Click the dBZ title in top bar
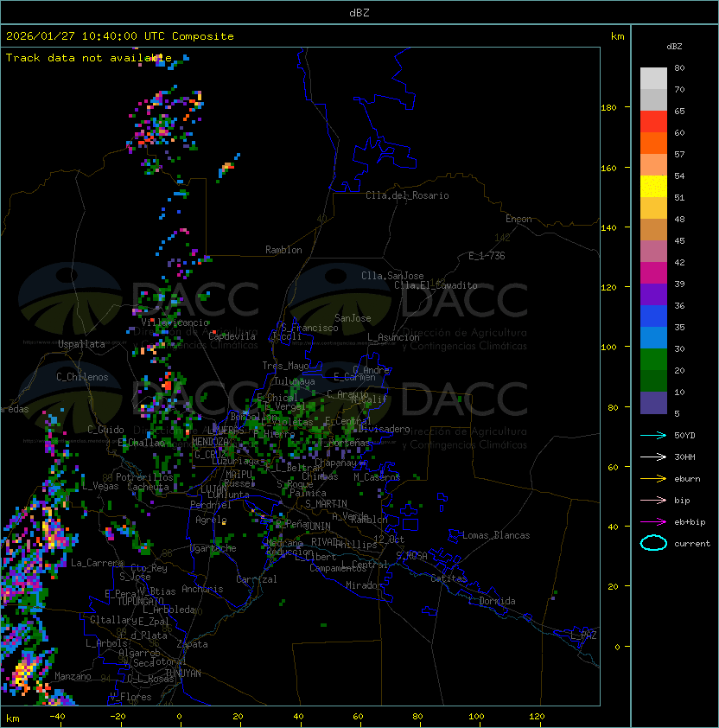The width and height of the screenshot is (719, 728). (359, 12)
